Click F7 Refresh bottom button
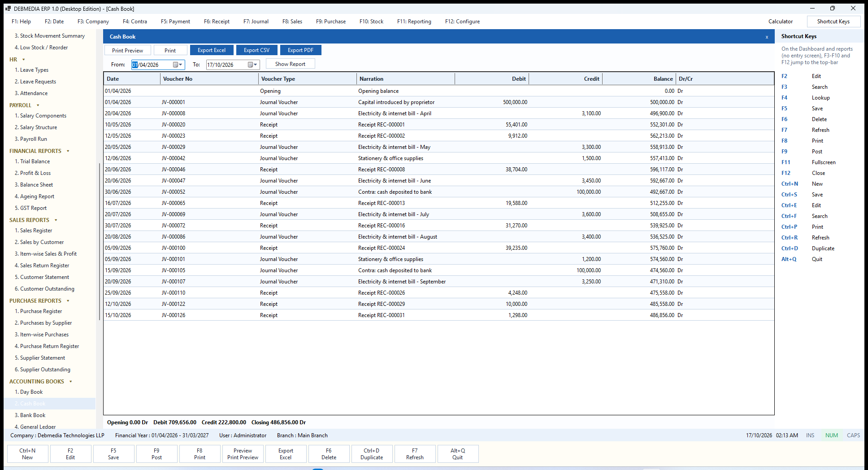 tap(415, 454)
